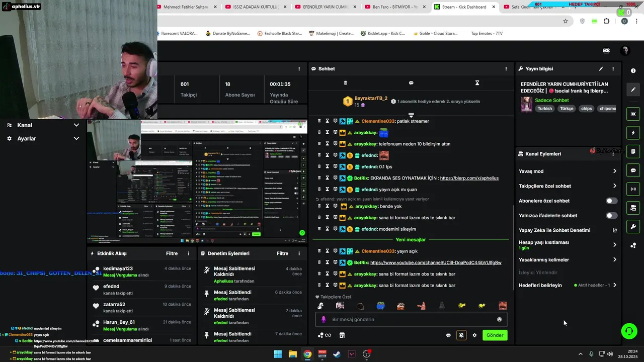Edit stream info with pencil icon

coord(601,69)
